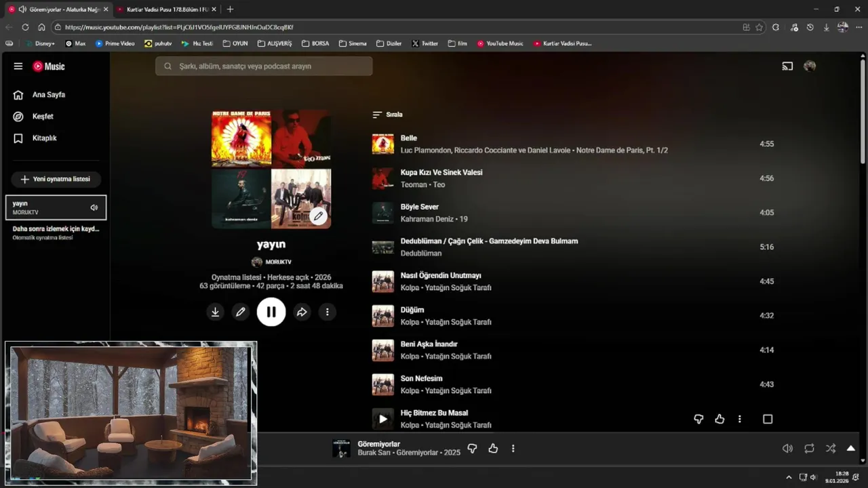Click the cast to device icon

(787, 66)
